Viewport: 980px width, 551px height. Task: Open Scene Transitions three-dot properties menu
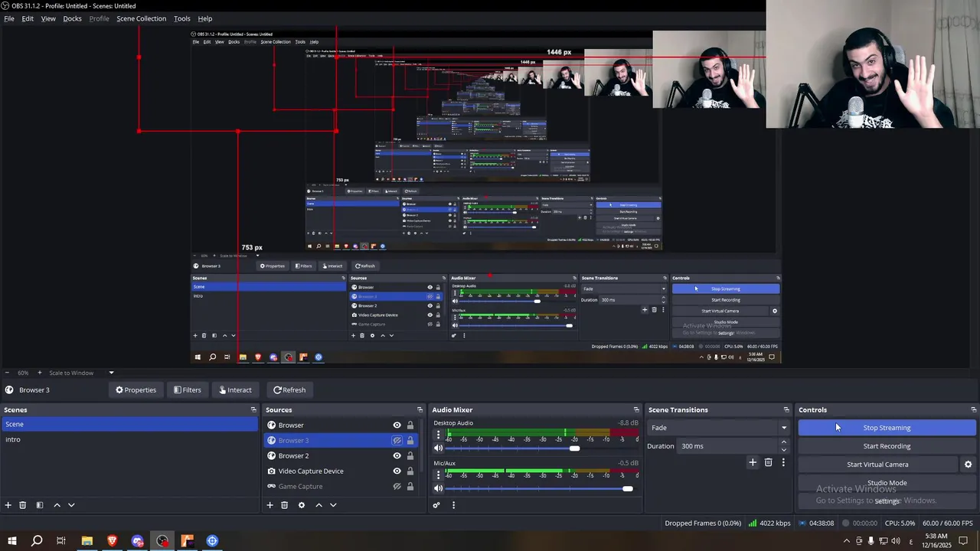coord(783,462)
